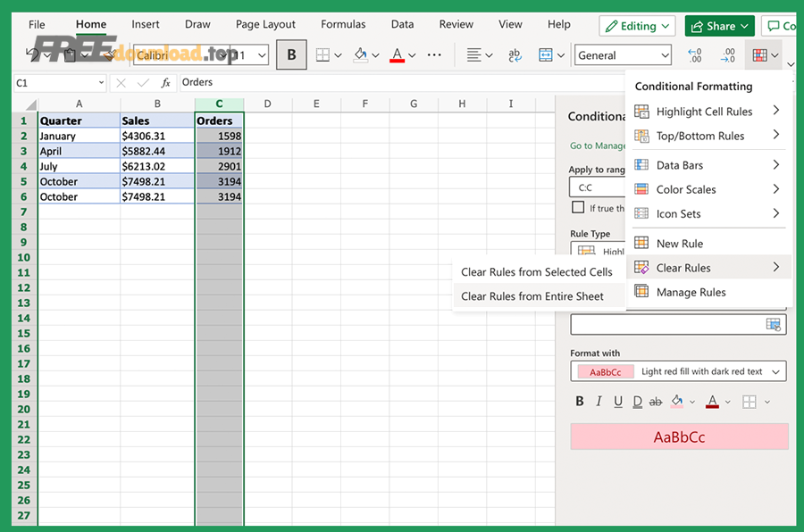This screenshot has height=532, width=804.
Task: Apply the ribbon Font Color red A
Action: click(x=397, y=54)
